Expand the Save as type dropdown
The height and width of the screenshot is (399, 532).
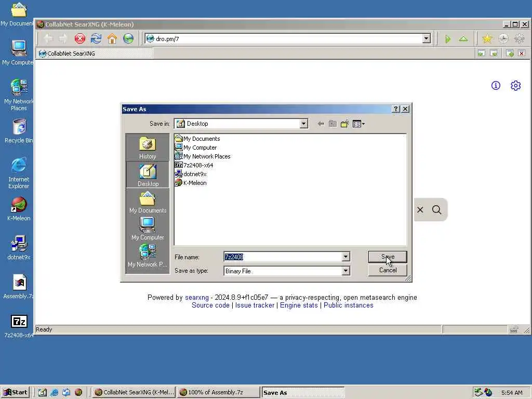pos(345,271)
